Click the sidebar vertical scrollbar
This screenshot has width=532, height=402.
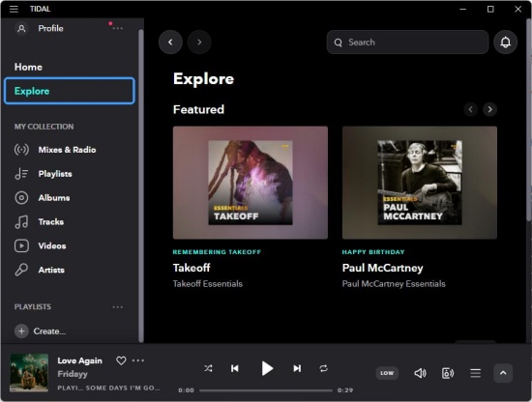pos(141,186)
